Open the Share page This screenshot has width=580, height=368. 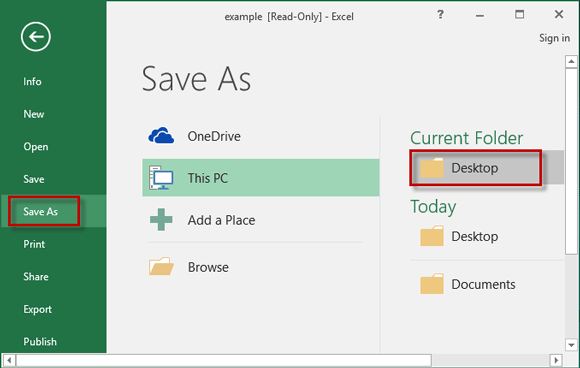(36, 277)
